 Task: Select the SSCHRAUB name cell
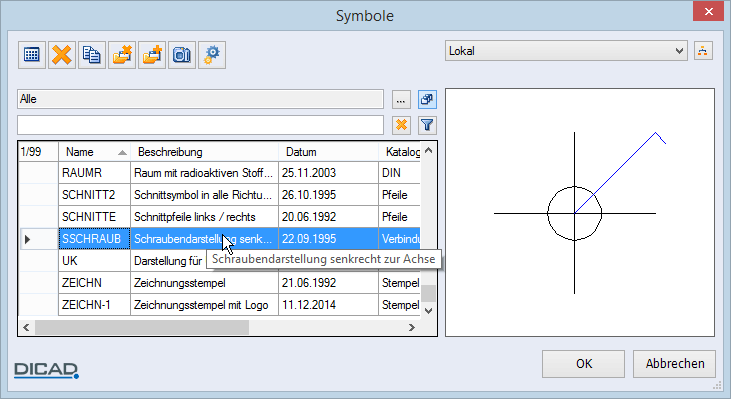pyautogui.click(x=95, y=239)
